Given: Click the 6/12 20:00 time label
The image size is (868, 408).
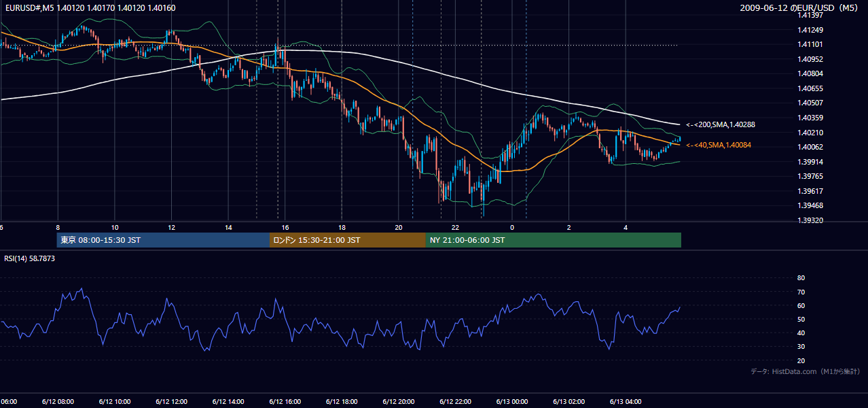Looking at the screenshot, I should [399, 401].
